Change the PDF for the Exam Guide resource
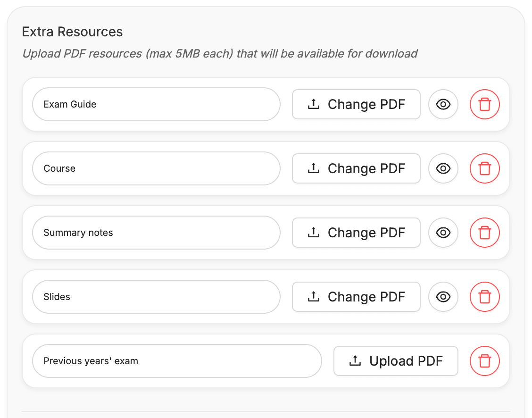This screenshot has height=418, width=532. pos(356,104)
